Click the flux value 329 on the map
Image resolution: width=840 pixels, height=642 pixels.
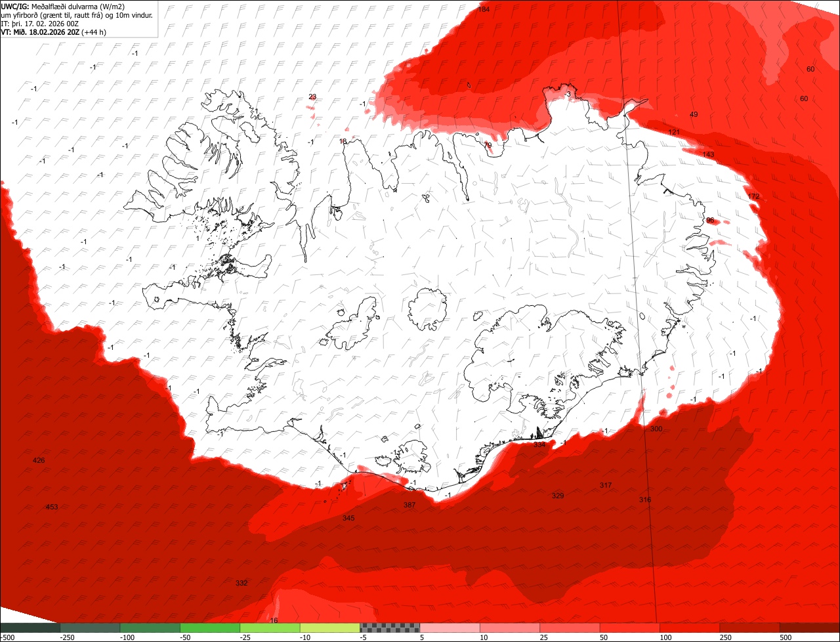pyautogui.click(x=558, y=496)
